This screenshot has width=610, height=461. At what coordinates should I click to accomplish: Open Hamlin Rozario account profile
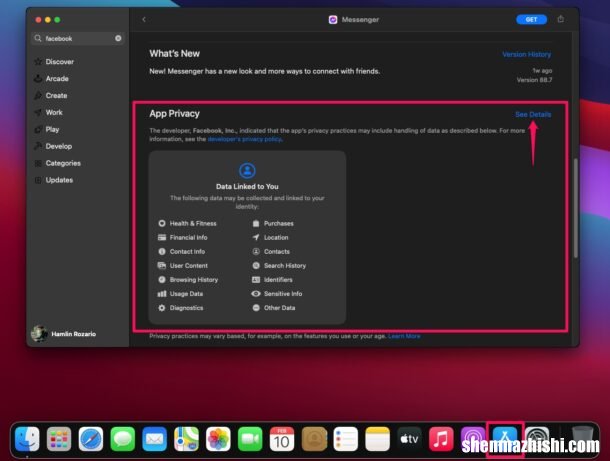coord(64,334)
